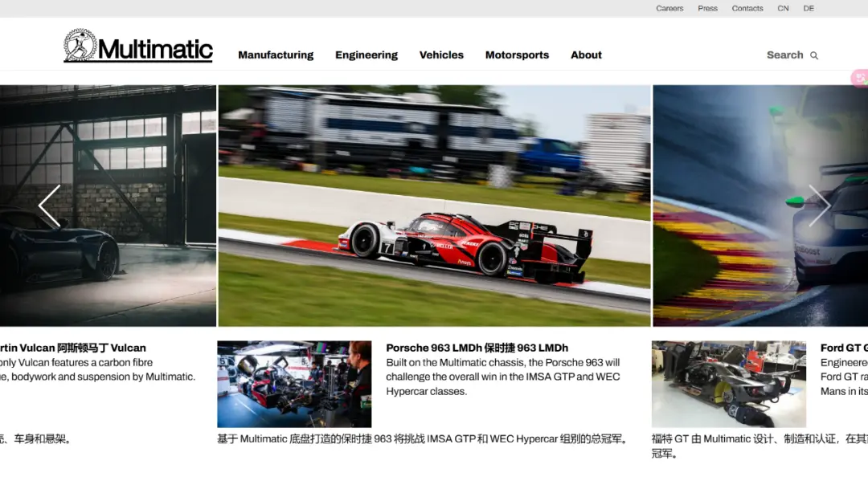Click the Vulcan carbon fibre description
The image size is (868, 493).
[x=98, y=369]
